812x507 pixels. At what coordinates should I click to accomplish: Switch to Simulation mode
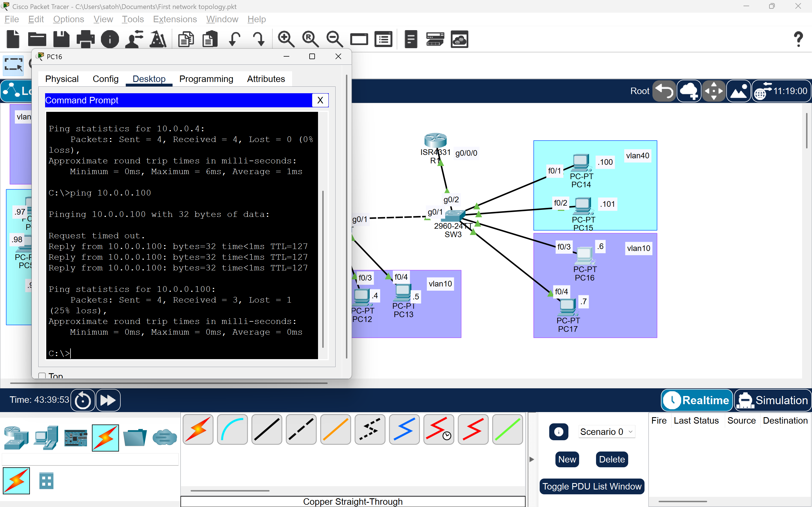point(772,400)
